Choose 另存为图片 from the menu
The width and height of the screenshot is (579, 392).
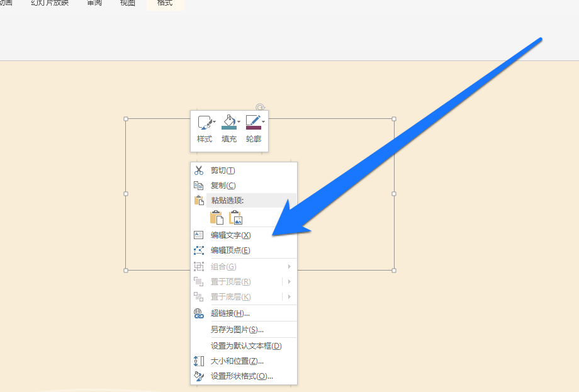(x=237, y=329)
